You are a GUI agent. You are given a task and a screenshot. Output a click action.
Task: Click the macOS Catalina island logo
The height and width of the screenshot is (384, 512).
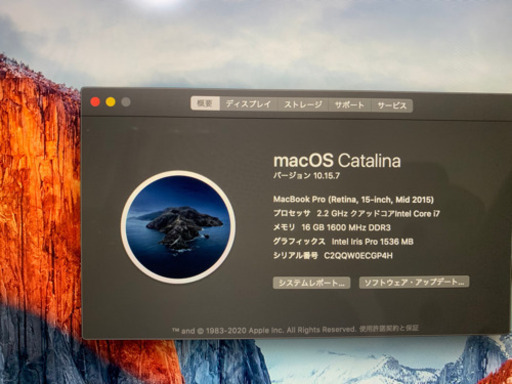(178, 227)
